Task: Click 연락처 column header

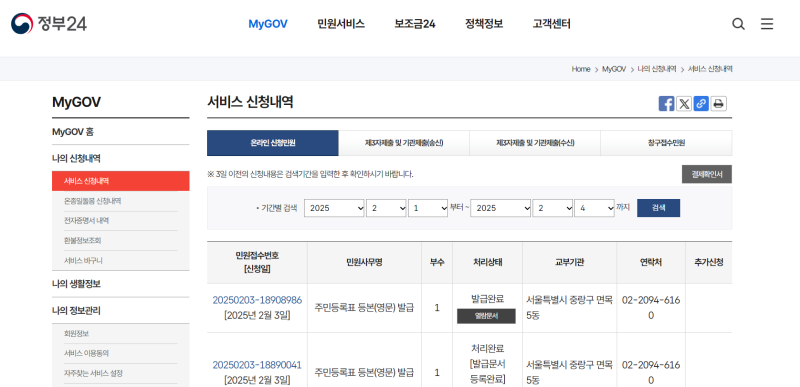Action: click(651, 263)
